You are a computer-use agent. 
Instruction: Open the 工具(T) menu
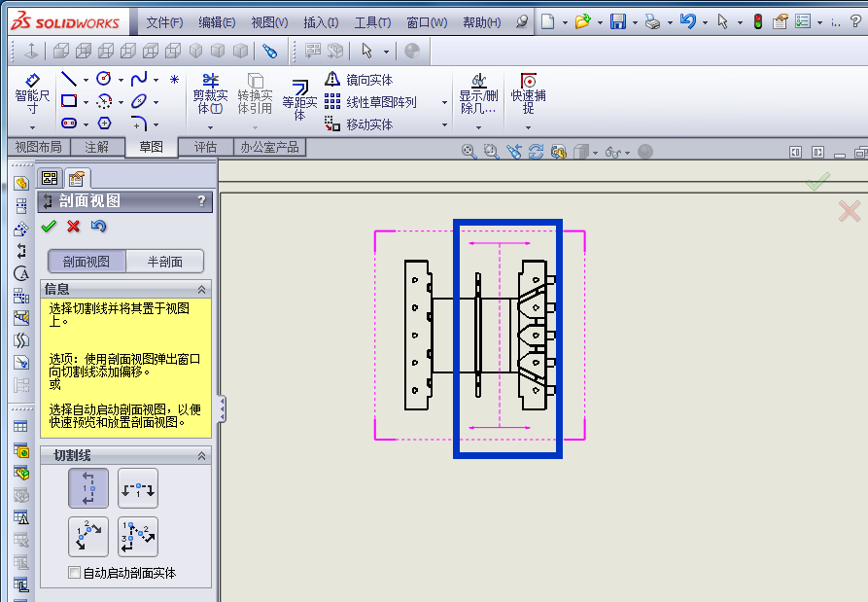click(x=372, y=22)
